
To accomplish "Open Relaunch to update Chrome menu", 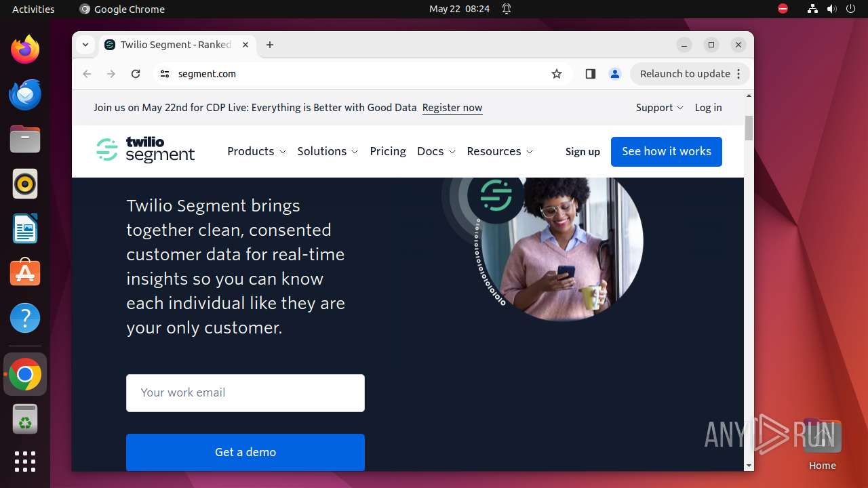I will pos(690,74).
